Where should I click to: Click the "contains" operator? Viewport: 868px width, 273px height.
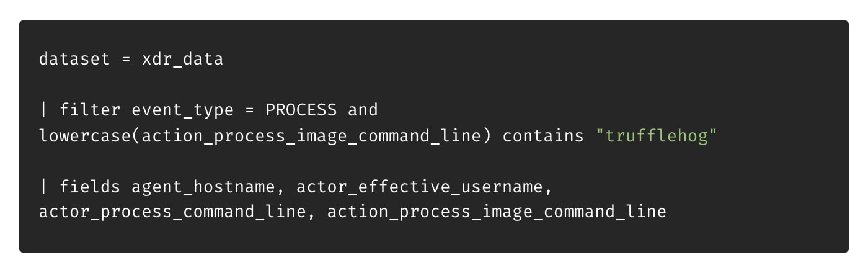[542, 136]
